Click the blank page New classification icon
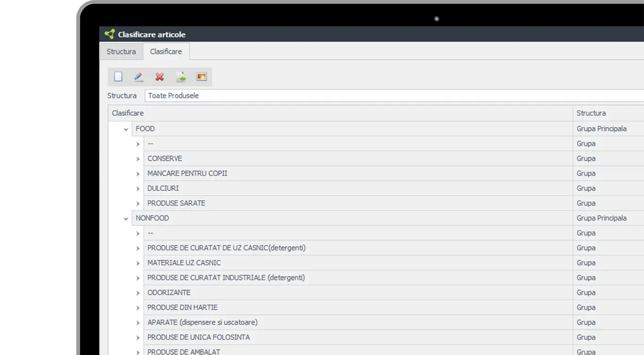The image size is (644, 355). click(118, 77)
